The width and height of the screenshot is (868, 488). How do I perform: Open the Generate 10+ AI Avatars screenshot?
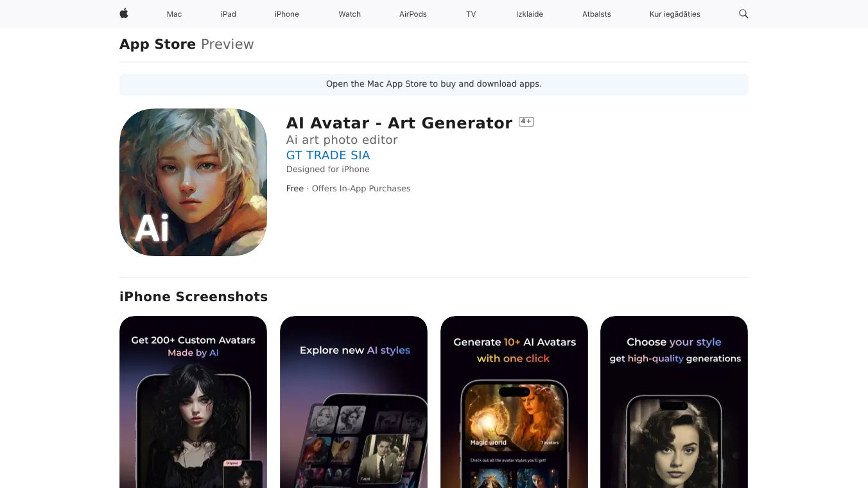pyautogui.click(x=514, y=402)
